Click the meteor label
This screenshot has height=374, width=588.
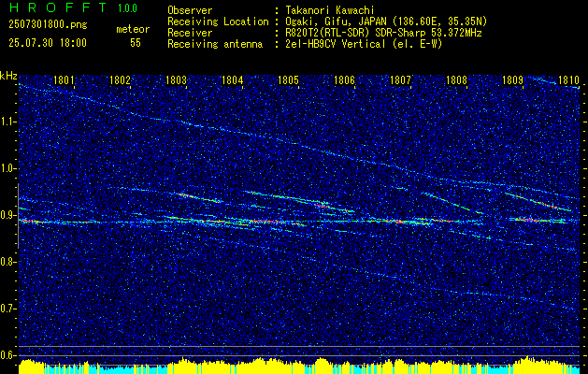coord(133,29)
